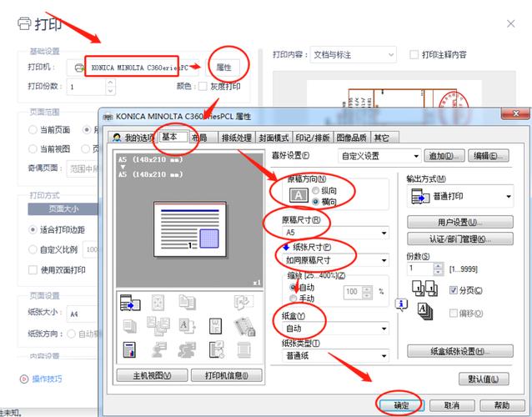Click the grayed stacked sheets icon

(x=129, y=326)
